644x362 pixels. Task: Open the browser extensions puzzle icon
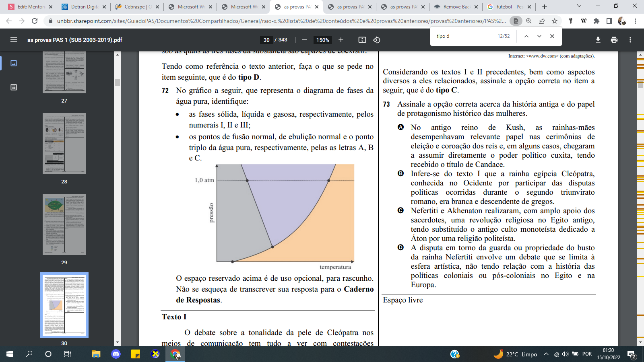click(x=597, y=21)
